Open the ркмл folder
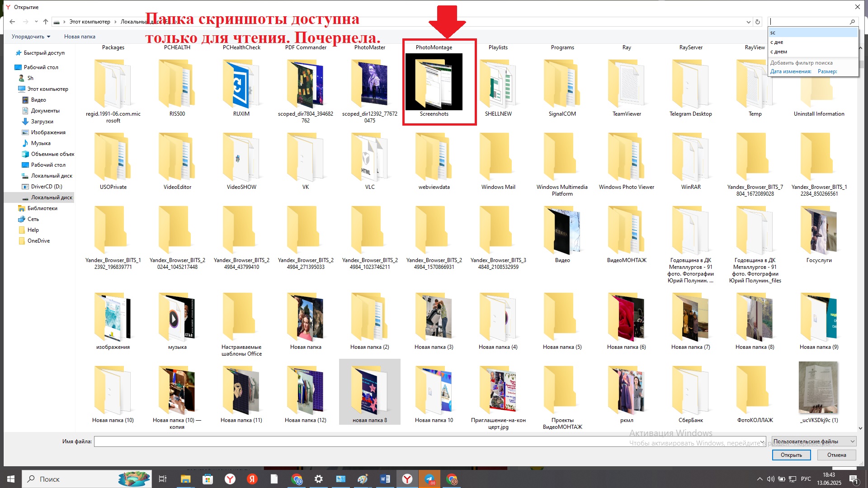The height and width of the screenshot is (488, 868). pyautogui.click(x=627, y=395)
